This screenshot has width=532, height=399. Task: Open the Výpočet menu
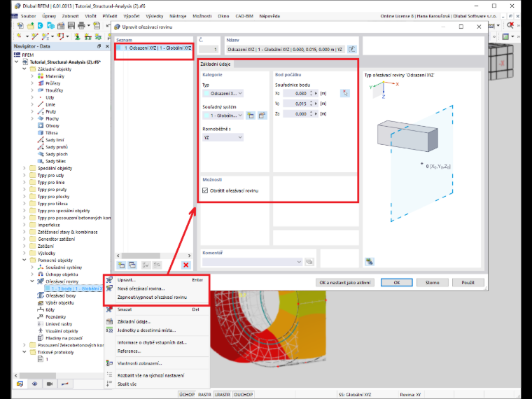pos(132,16)
